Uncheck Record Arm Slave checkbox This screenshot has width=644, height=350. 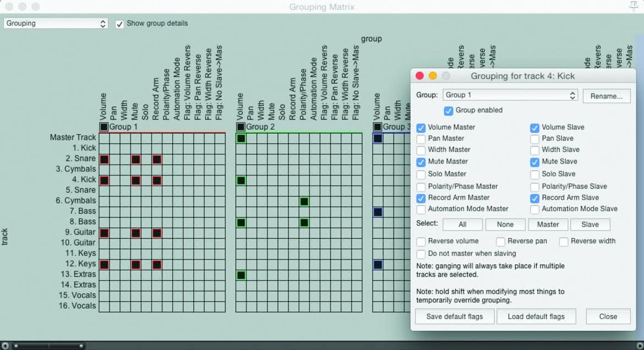pyautogui.click(x=534, y=199)
